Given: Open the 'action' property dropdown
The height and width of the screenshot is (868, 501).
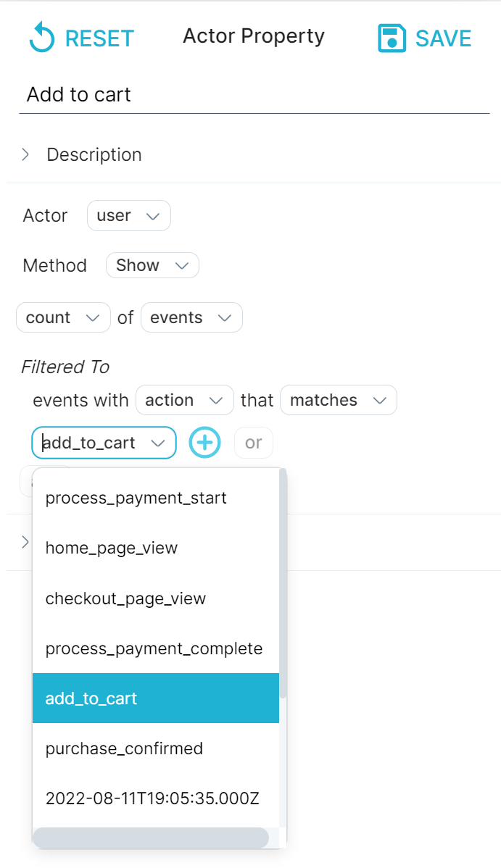Looking at the screenshot, I should click(185, 400).
